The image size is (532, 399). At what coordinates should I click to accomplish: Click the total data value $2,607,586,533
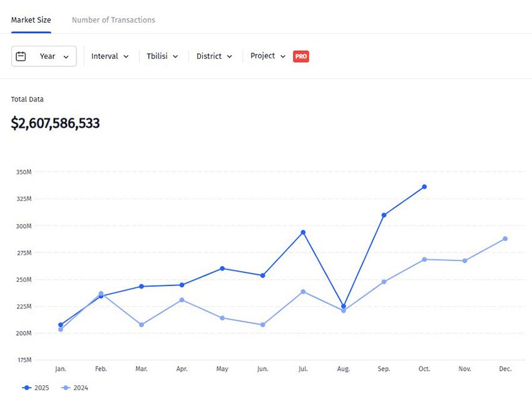coord(55,123)
